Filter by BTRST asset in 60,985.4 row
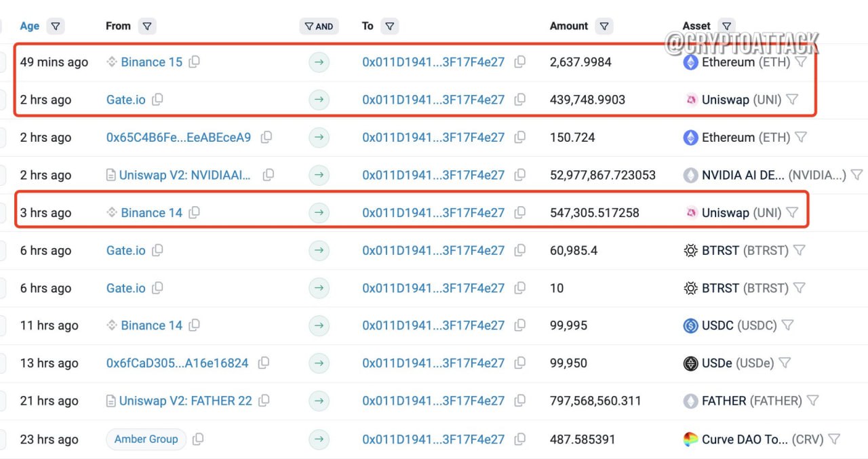 (x=799, y=250)
